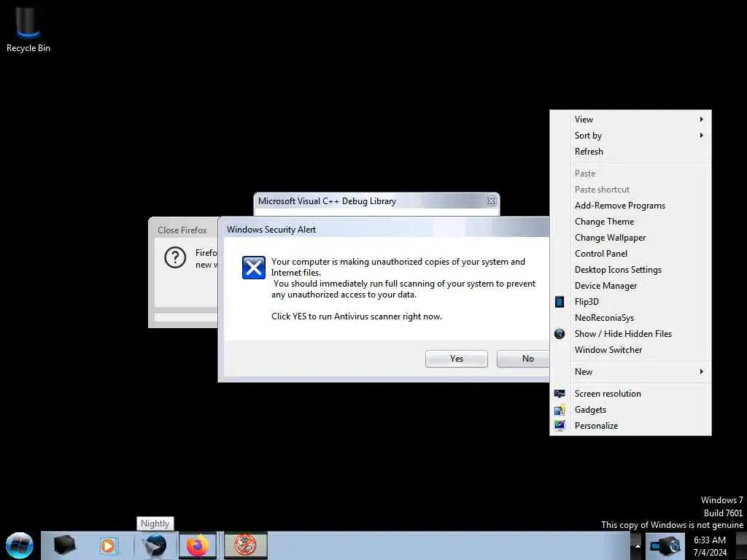Open Window Switcher from context menu

point(631,349)
